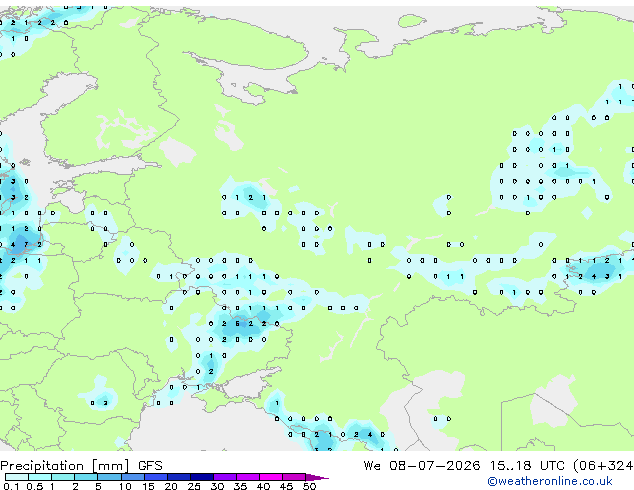
Task: Click the "0.5" legend label
Action: coord(35,486)
